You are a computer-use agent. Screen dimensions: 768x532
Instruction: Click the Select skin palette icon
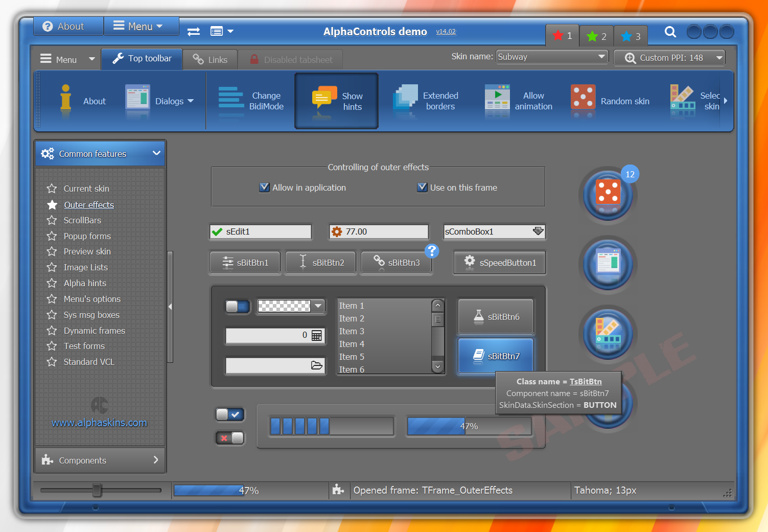[683, 98]
